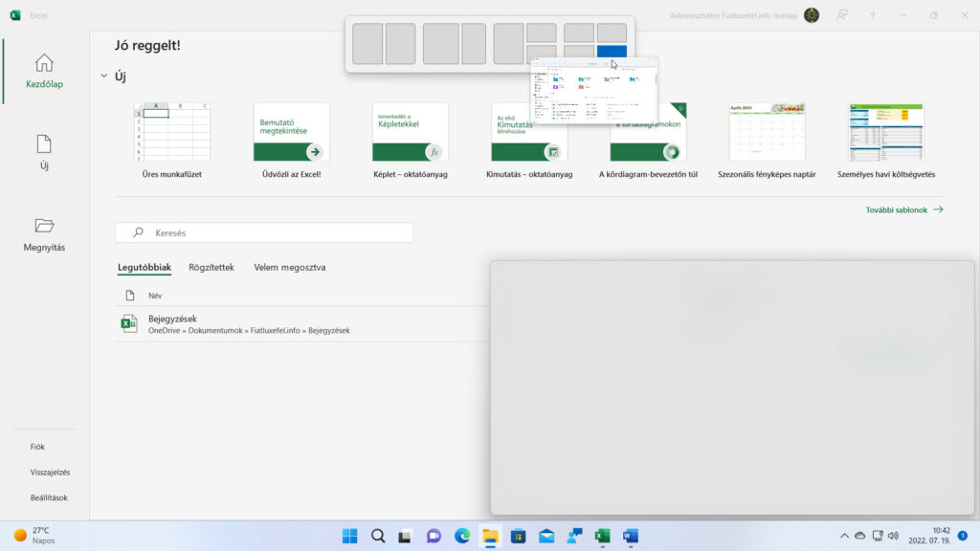Open the network tray icon
This screenshot has height=551, width=980.
(x=878, y=536)
